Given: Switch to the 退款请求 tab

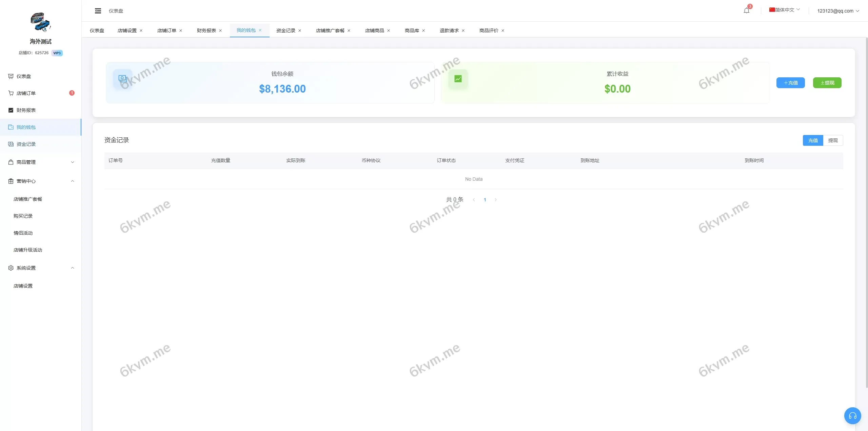Looking at the screenshot, I should 449,31.
